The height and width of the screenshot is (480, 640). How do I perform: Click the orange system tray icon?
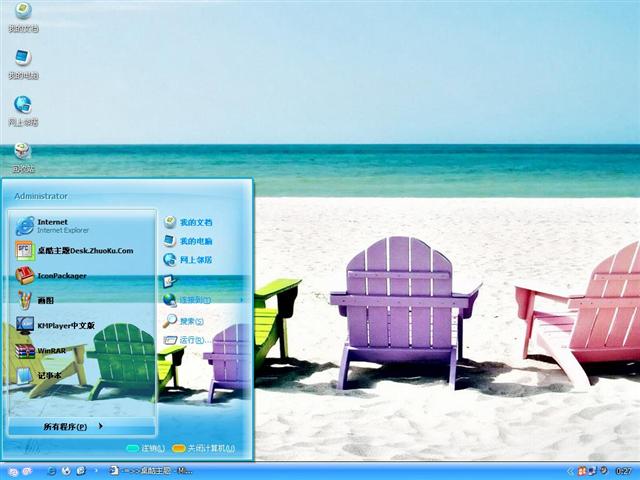click(582, 471)
